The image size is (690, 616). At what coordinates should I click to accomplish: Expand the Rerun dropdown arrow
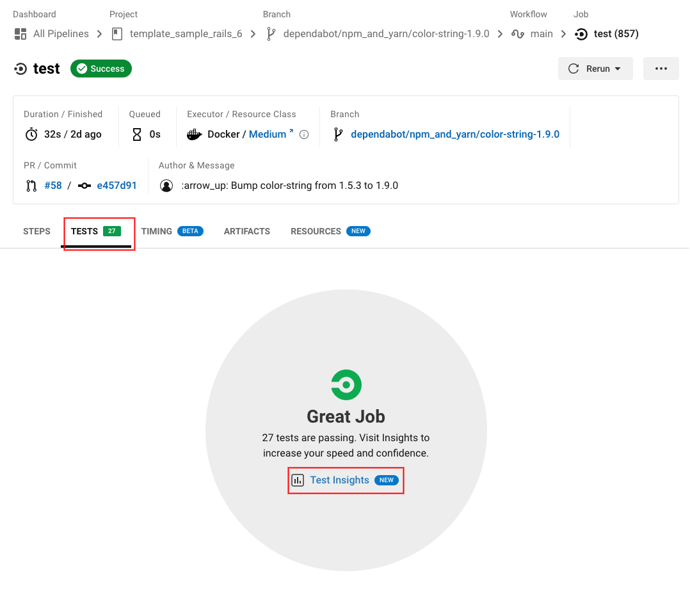pyautogui.click(x=618, y=69)
